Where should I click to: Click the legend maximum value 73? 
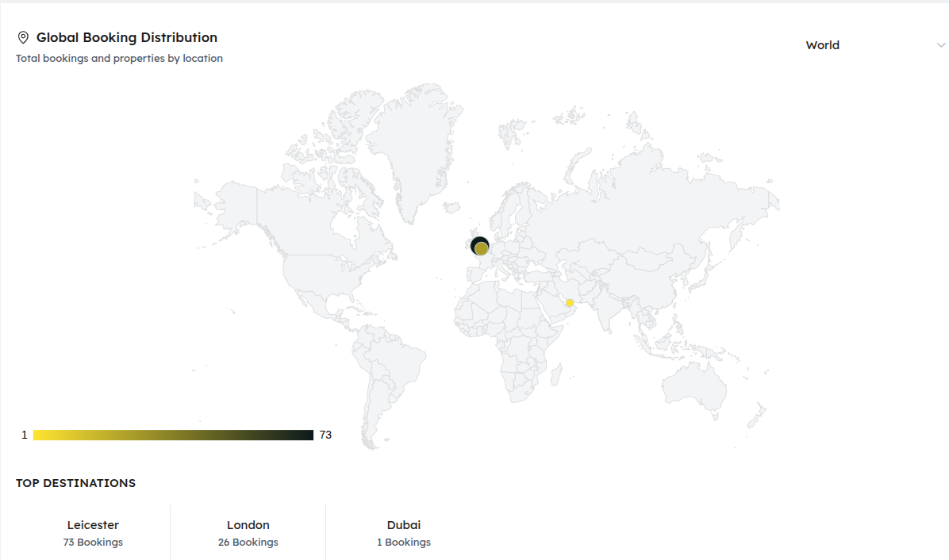pos(325,435)
